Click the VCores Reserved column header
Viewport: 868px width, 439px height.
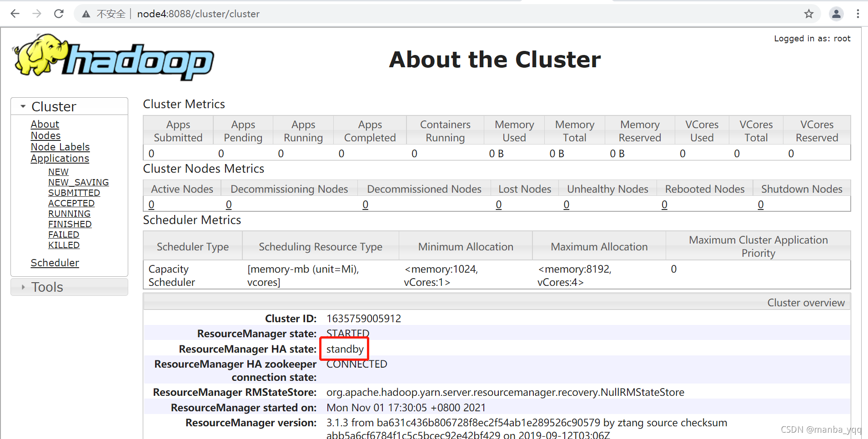click(x=817, y=131)
